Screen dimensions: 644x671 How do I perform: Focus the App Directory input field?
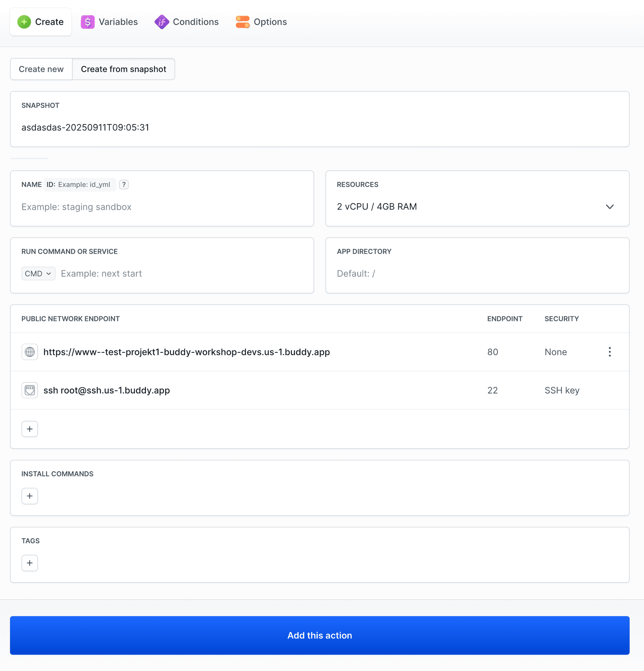point(477,273)
